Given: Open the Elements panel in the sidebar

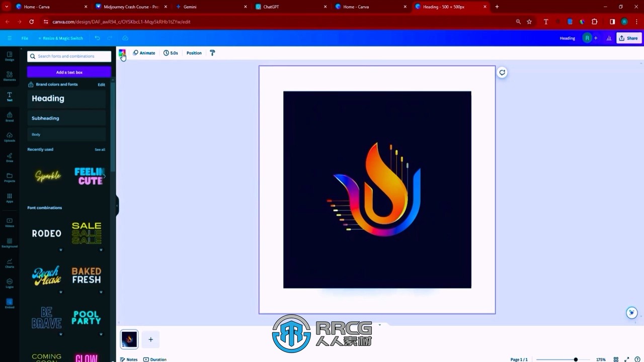Looking at the screenshot, I should click(10, 76).
